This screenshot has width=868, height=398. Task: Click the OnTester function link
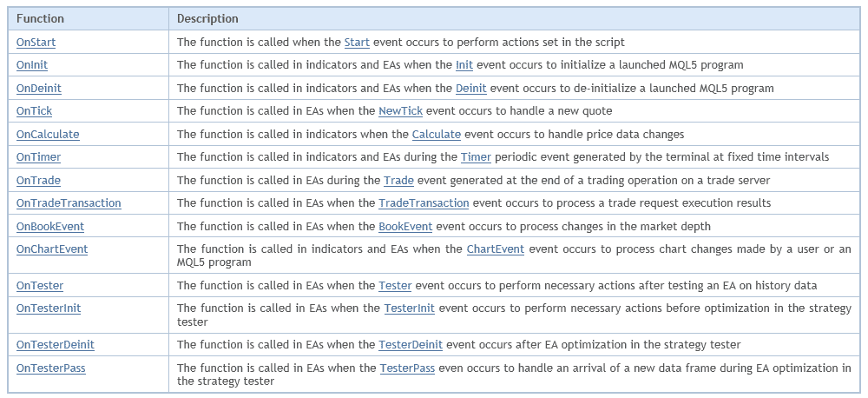40,286
